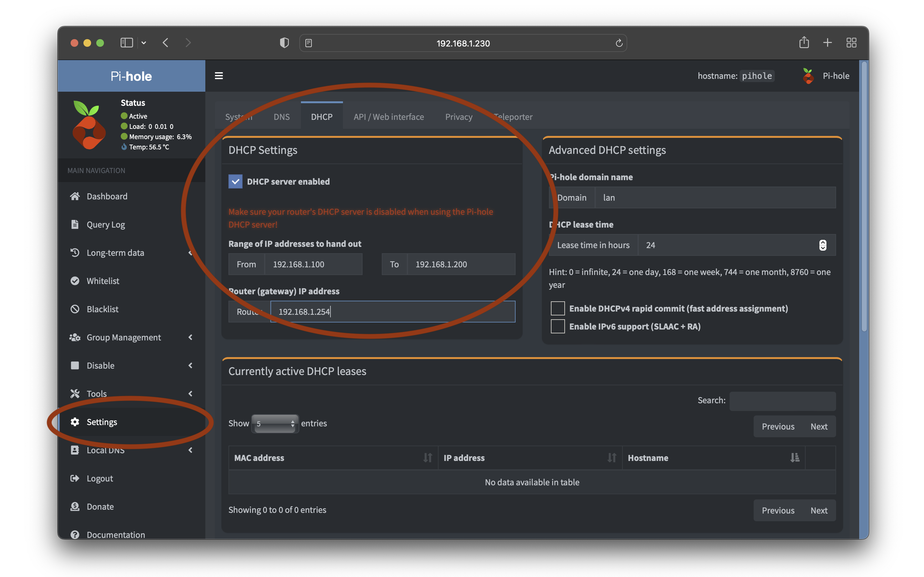Image resolution: width=924 pixels, height=577 pixels.
Task: Enable DHCPv4 rapid commit
Action: 558,308
